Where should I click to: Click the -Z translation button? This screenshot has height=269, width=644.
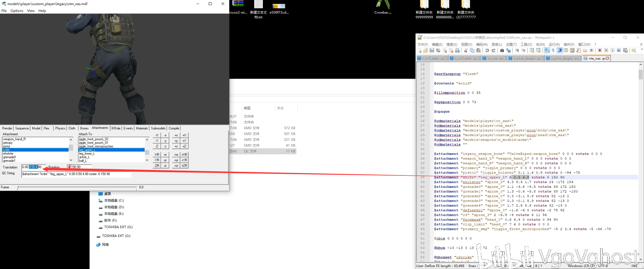pyautogui.click(x=157, y=146)
